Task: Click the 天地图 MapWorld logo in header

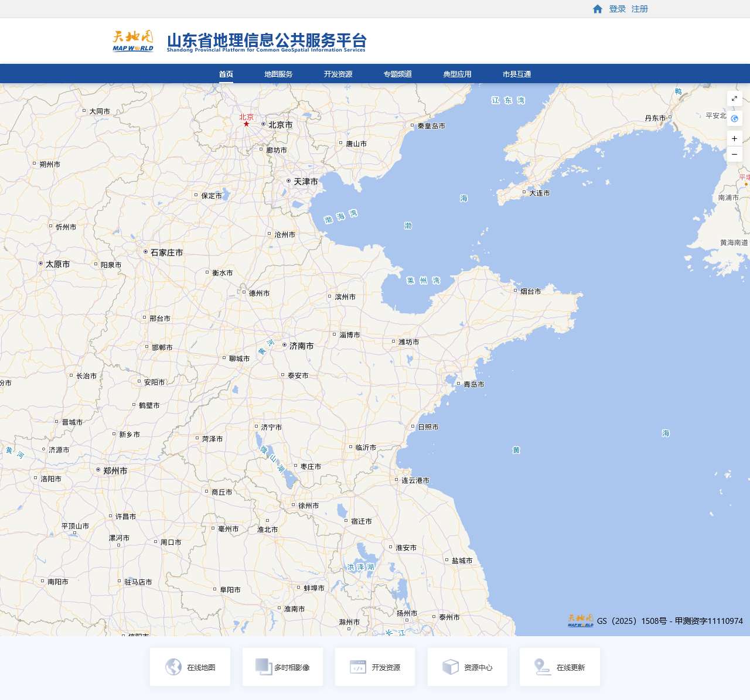Action: 133,41
